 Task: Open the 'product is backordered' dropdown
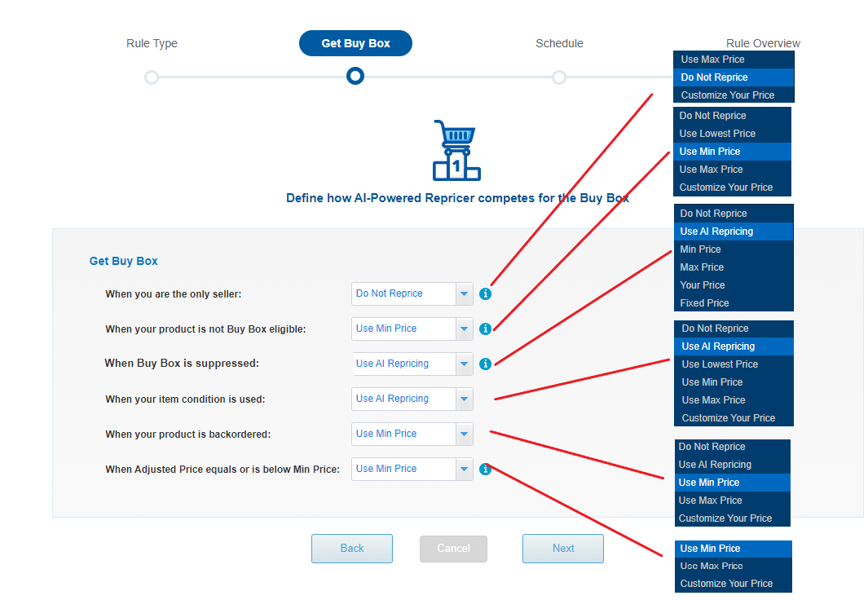click(x=412, y=434)
